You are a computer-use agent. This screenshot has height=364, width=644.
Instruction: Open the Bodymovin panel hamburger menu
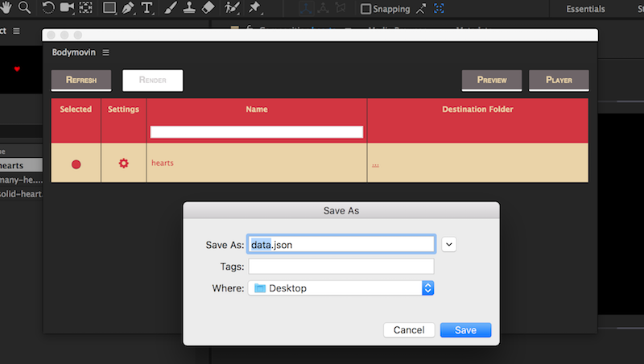(106, 52)
